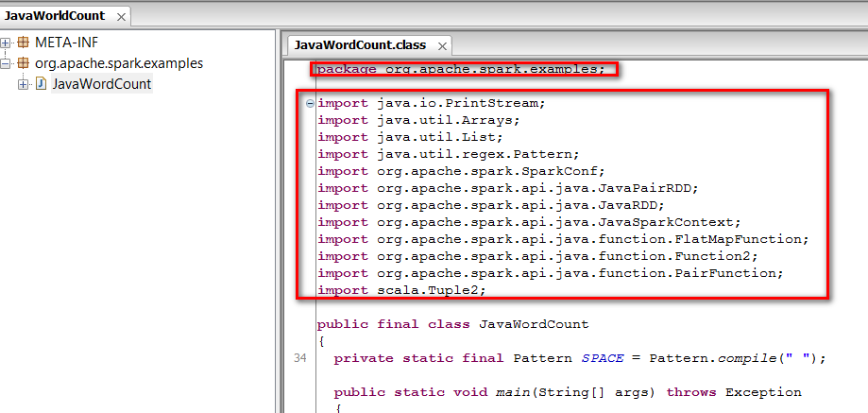Expand the JavaWordCount class node
Viewport: 868px width, 413px height.
[x=23, y=85]
